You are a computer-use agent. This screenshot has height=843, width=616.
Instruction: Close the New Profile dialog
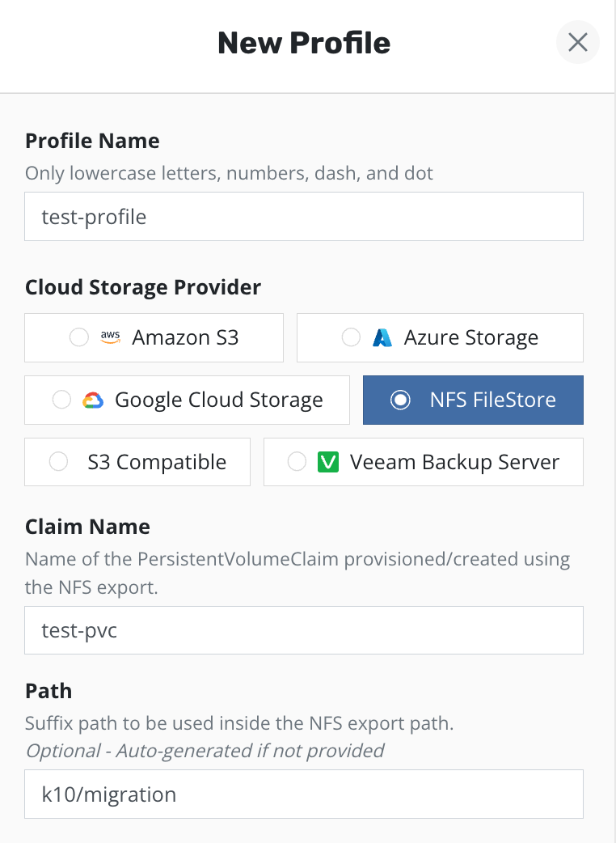point(577,42)
